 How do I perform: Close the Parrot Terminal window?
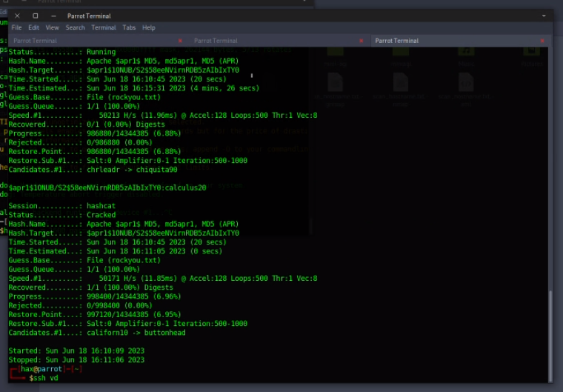[16, 15]
